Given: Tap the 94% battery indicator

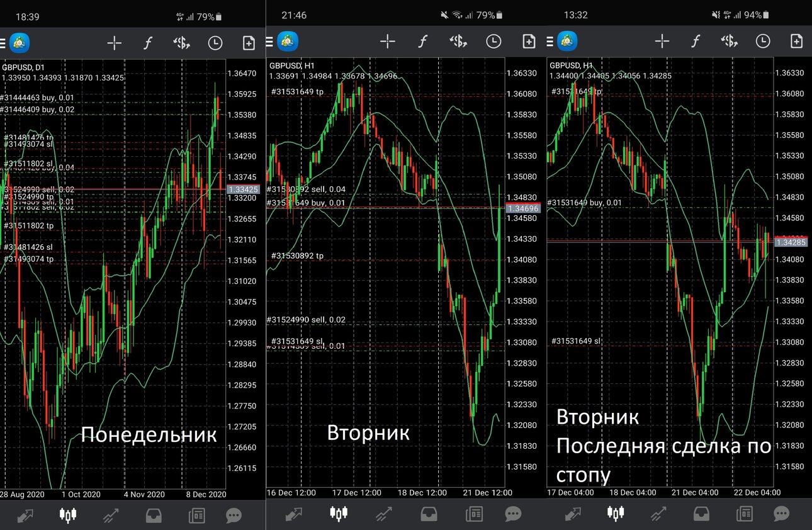Looking at the screenshot, I should click(757, 14).
